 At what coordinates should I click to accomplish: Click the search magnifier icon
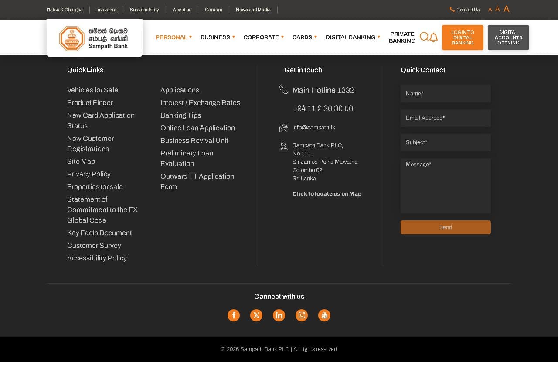[x=424, y=37]
